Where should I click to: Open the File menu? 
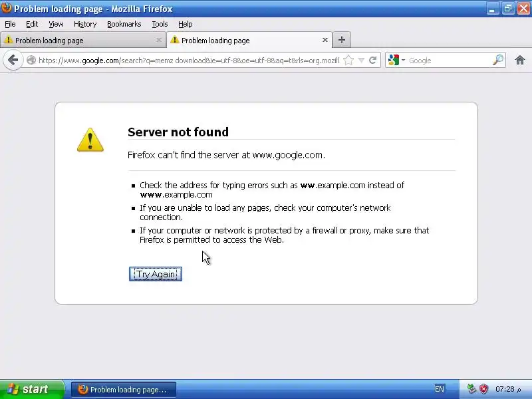click(x=10, y=24)
